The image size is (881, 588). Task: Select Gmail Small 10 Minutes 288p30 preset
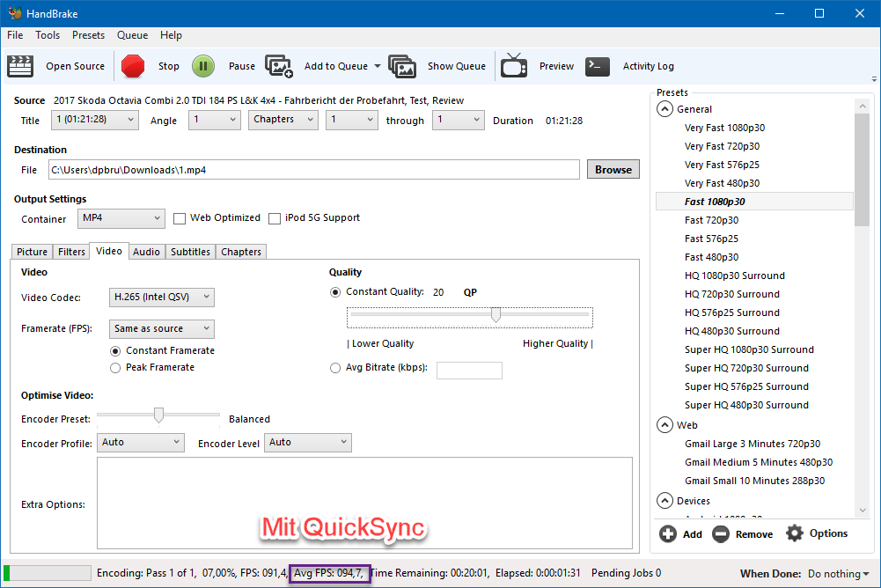pyautogui.click(x=754, y=481)
